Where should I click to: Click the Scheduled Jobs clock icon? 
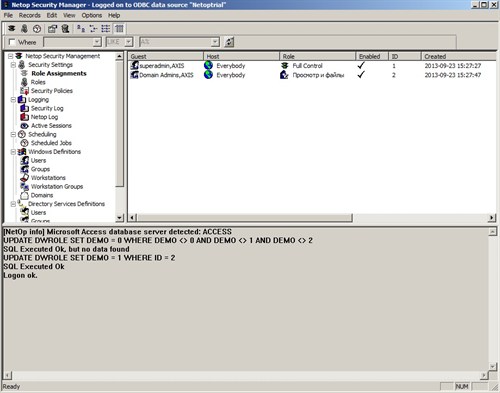25,143
